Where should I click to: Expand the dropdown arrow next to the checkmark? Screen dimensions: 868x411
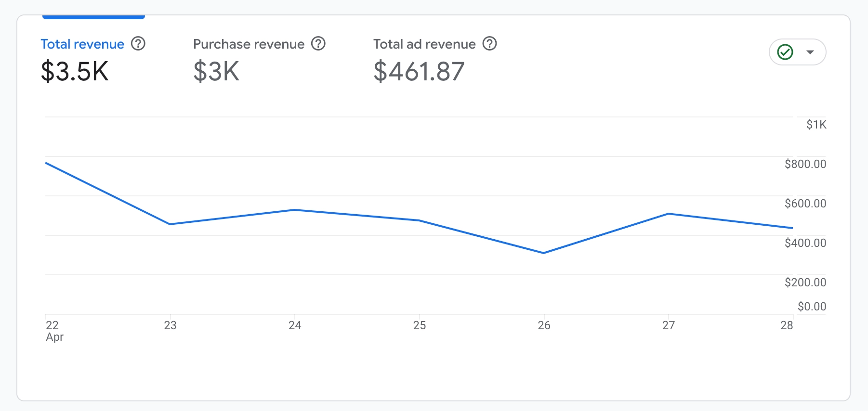(x=810, y=52)
